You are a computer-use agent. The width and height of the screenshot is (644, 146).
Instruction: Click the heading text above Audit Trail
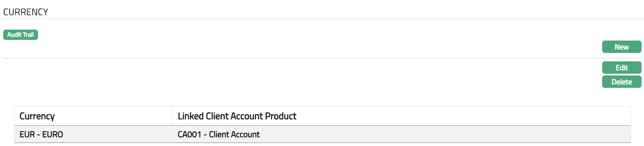[26, 12]
